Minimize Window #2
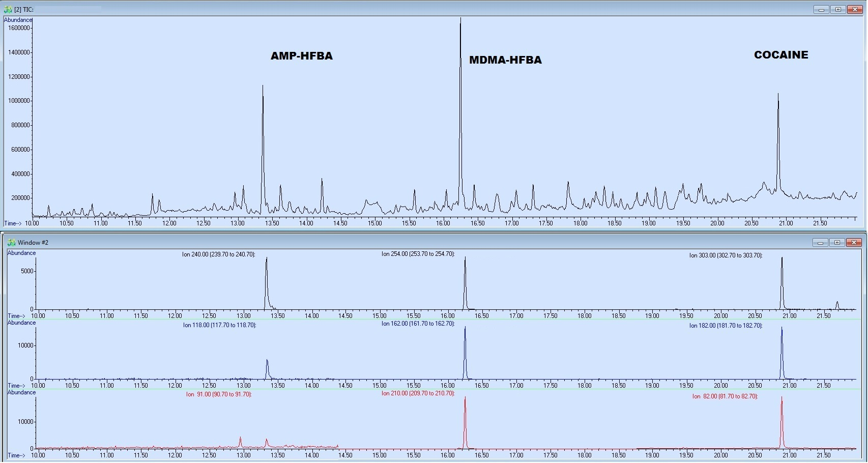This screenshot has height=463, width=868. (x=820, y=243)
